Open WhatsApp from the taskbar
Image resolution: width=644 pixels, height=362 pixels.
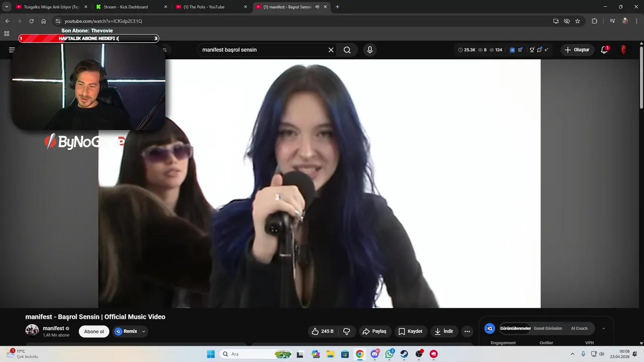coord(390,354)
